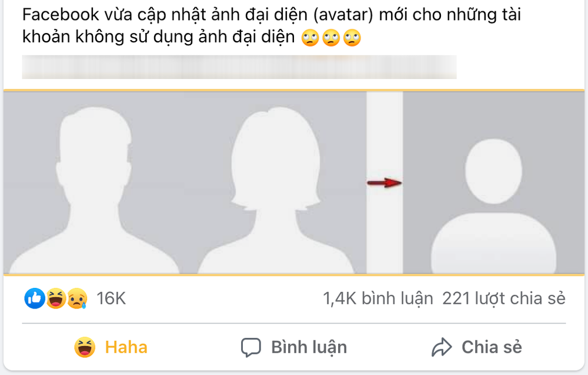Image resolution: width=588 pixels, height=375 pixels.
Task: Open the 16K reactions count list
Action: click(111, 298)
